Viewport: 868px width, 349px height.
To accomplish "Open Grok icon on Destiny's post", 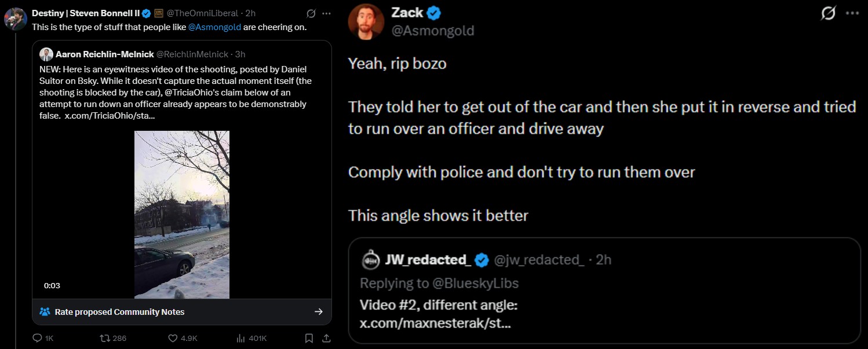I will tap(311, 13).
